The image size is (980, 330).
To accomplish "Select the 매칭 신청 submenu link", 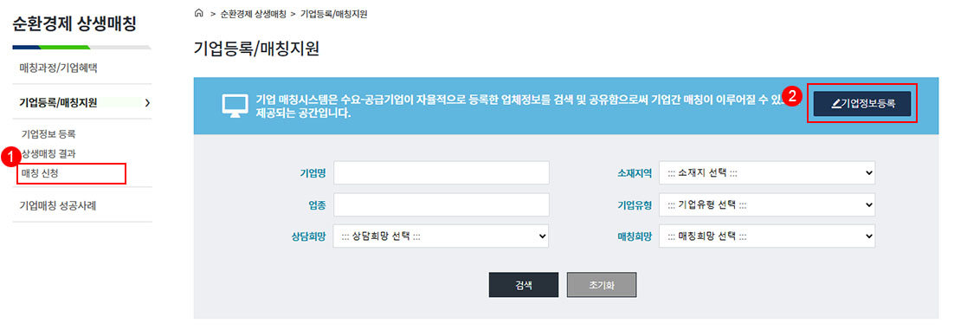I will point(40,173).
